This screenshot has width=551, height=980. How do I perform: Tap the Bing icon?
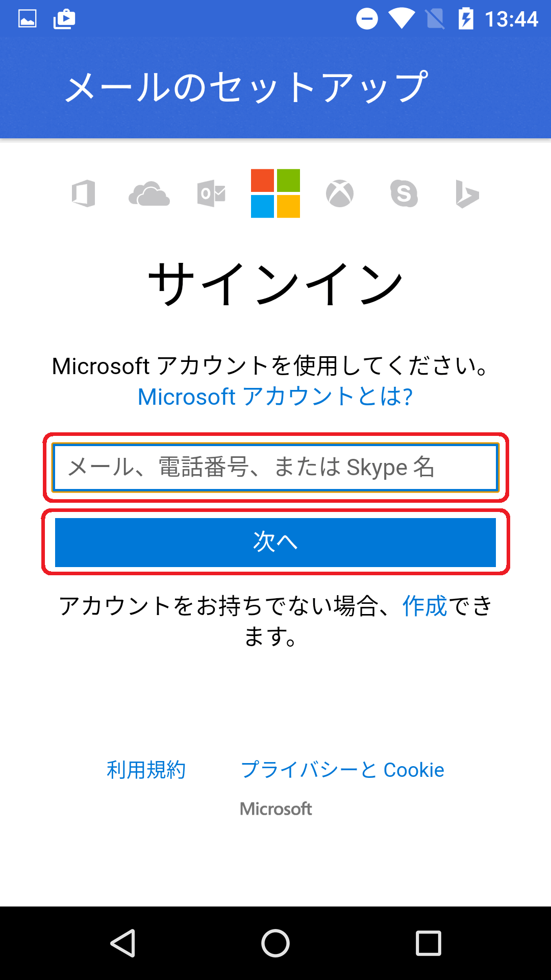[x=467, y=194]
